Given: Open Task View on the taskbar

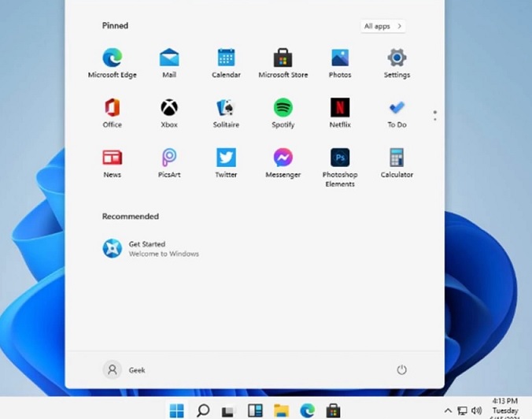Looking at the screenshot, I should point(227,411).
